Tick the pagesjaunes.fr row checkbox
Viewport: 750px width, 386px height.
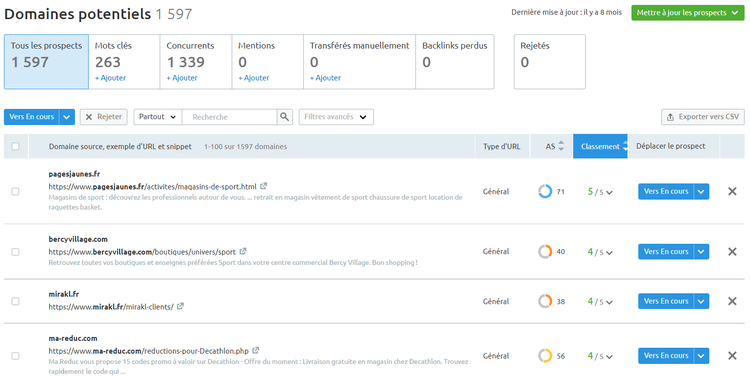click(15, 191)
